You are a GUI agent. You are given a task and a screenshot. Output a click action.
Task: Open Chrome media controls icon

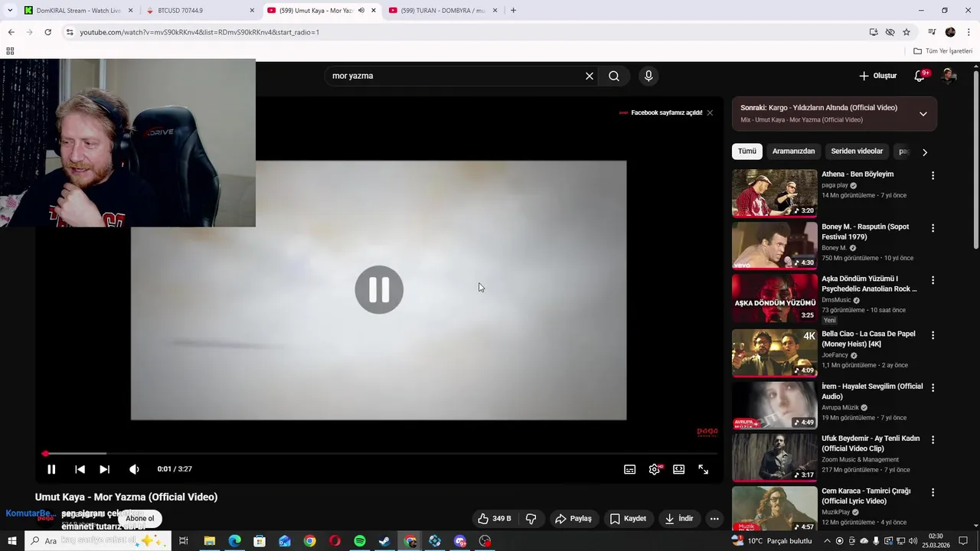[932, 32]
